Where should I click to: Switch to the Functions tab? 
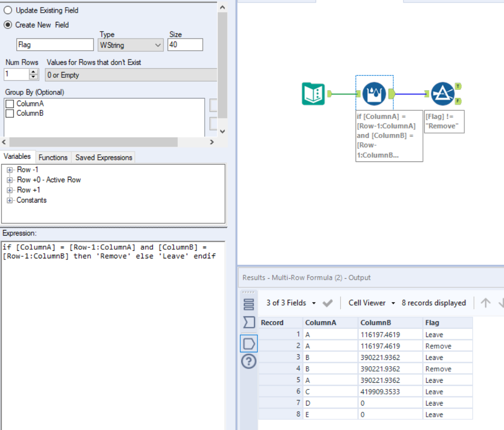[53, 157]
